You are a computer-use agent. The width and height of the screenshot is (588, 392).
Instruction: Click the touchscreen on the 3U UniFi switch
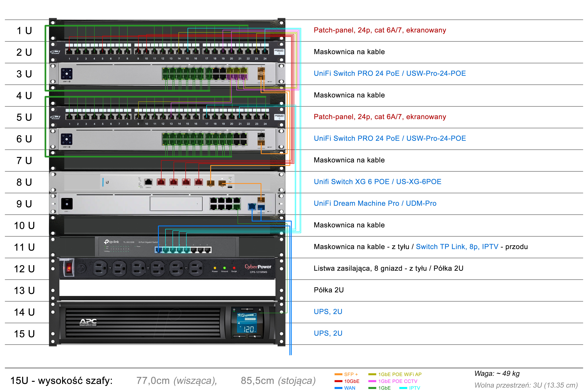(67, 74)
